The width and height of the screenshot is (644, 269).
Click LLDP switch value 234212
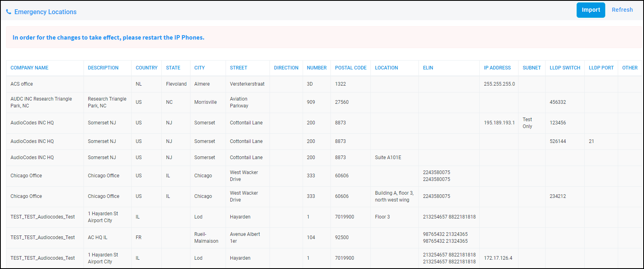pyautogui.click(x=558, y=196)
